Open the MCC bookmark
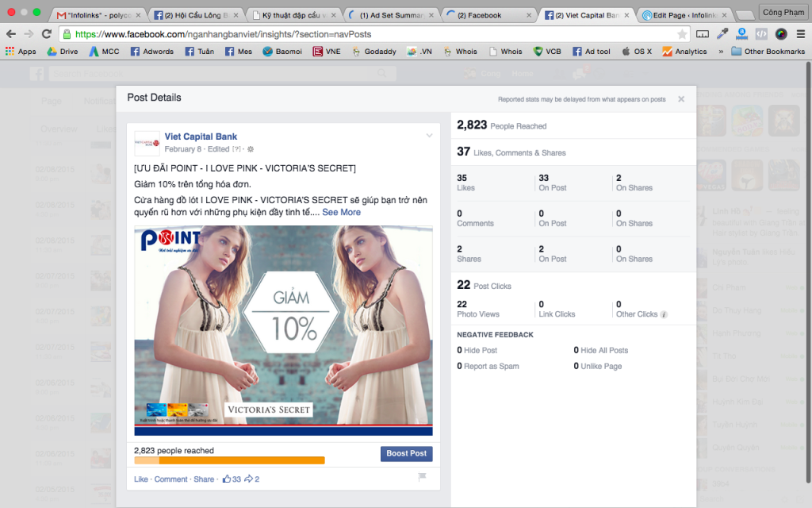This screenshot has height=508, width=812. point(104,52)
